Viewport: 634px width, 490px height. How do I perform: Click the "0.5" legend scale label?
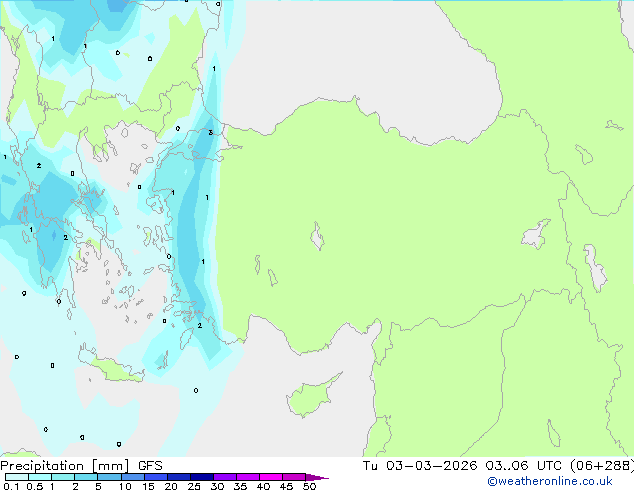(x=34, y=486)
